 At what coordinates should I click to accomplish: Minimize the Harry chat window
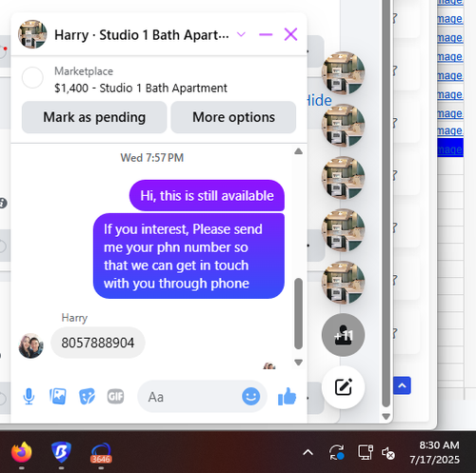(266, 34)
